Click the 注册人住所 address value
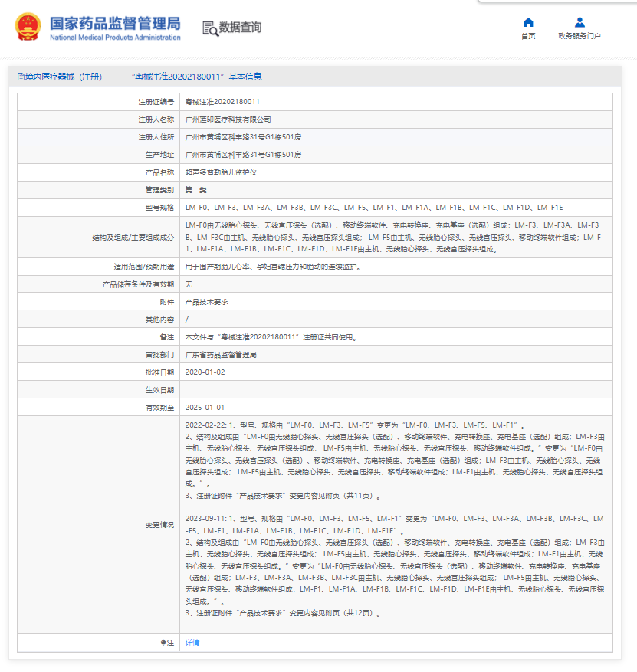Viewport: 637px width, 672px height. 243,137
